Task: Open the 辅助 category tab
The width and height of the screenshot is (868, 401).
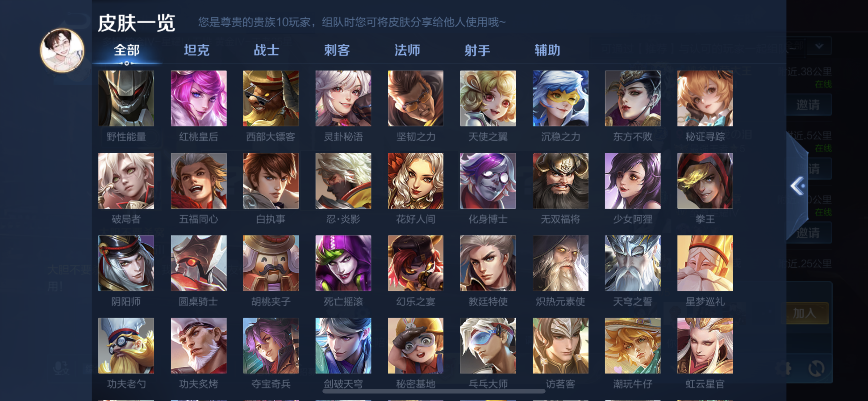Action: coord(547,51)
